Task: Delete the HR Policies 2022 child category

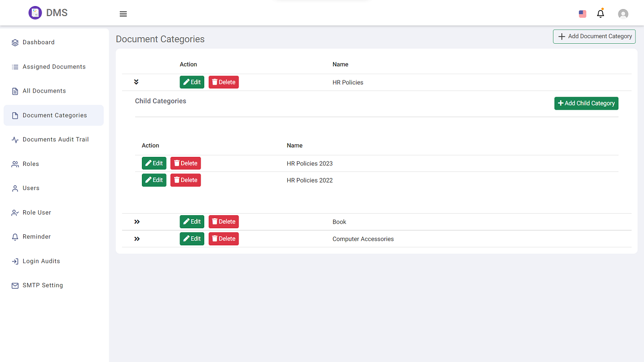Action: (186, 180)
